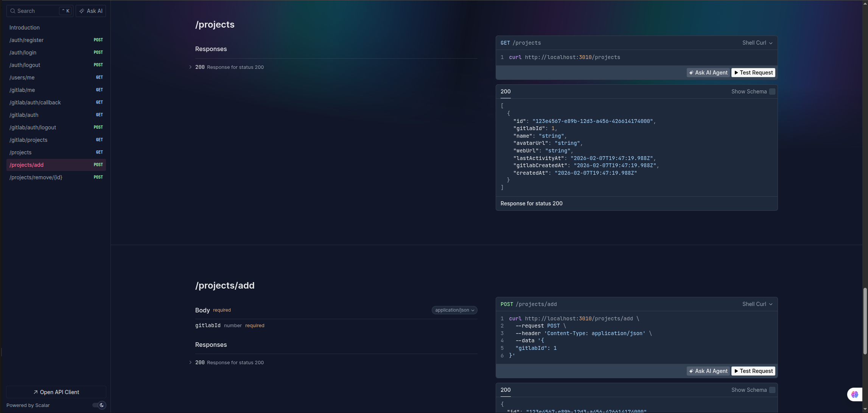Click the Ask AI Agent sparkle for /projects/add

[691, 371]
